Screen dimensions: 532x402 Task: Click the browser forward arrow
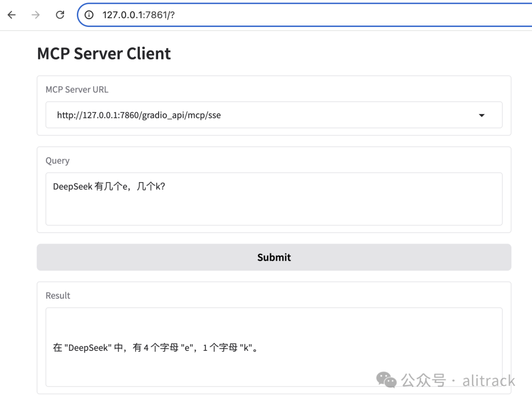[35, 15]
